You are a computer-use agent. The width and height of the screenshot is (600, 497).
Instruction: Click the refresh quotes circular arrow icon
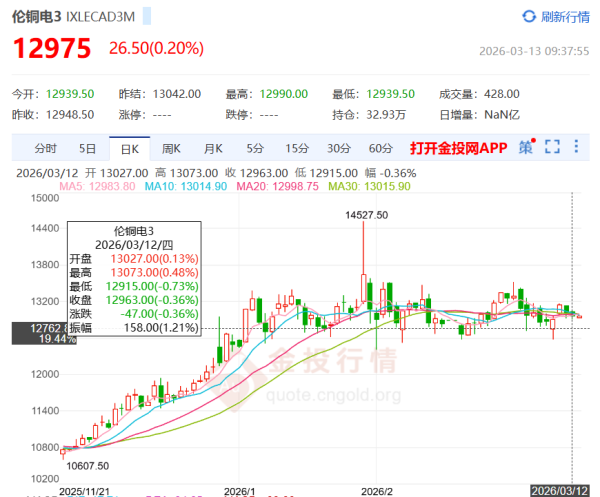(529, 16)
